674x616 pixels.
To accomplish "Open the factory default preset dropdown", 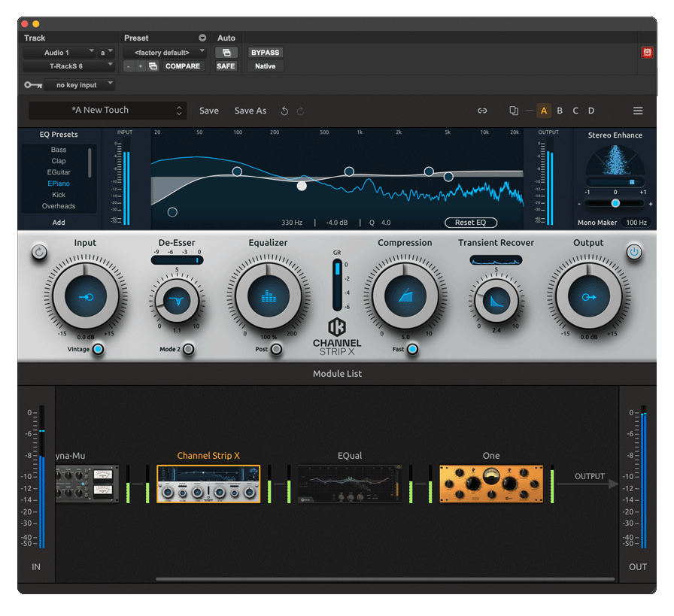I will pyautogui.click(x=164, y=52).
